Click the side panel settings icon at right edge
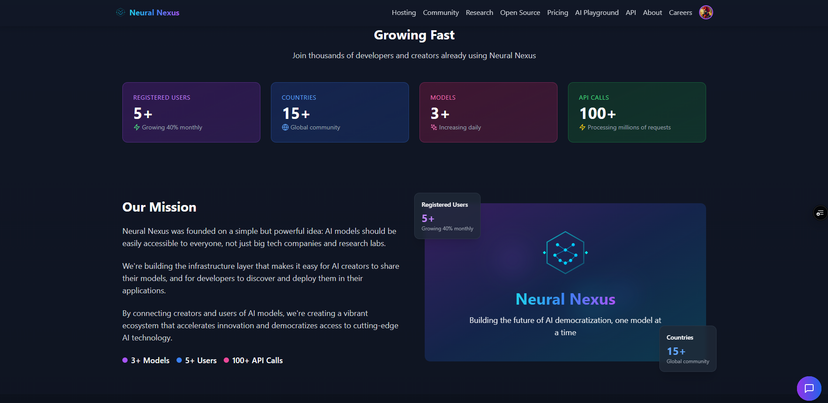This screenshot has height=403, width=828. point(820,213)
